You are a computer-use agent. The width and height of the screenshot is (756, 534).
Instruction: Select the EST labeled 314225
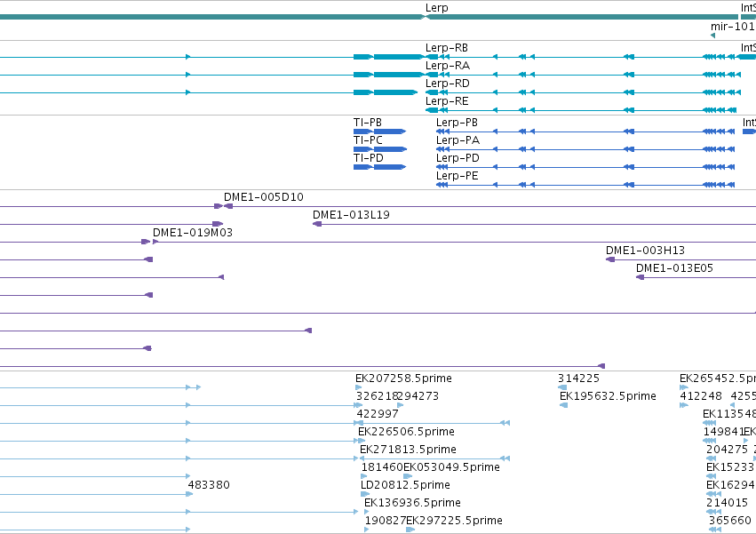578,379
